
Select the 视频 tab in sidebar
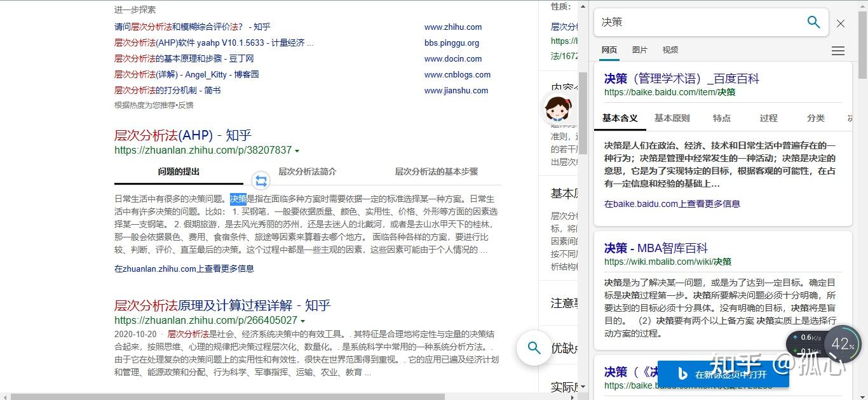click(x=670, y=50)
